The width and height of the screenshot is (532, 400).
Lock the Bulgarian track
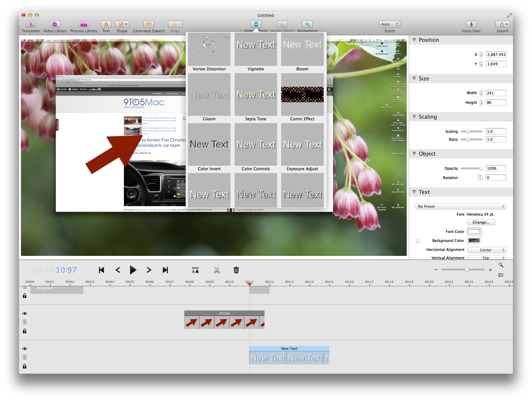[24, 296]
